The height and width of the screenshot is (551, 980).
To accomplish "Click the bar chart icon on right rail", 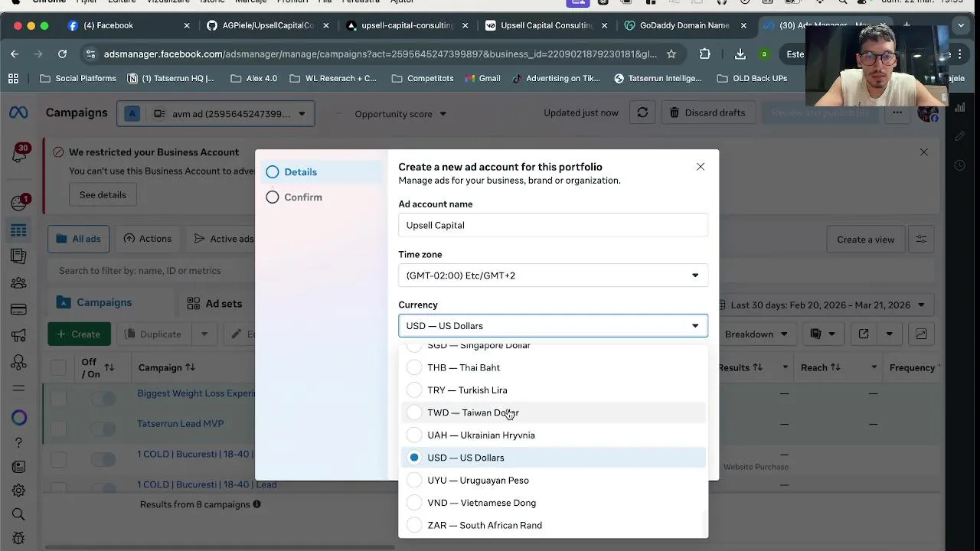I will click(959, 109).
